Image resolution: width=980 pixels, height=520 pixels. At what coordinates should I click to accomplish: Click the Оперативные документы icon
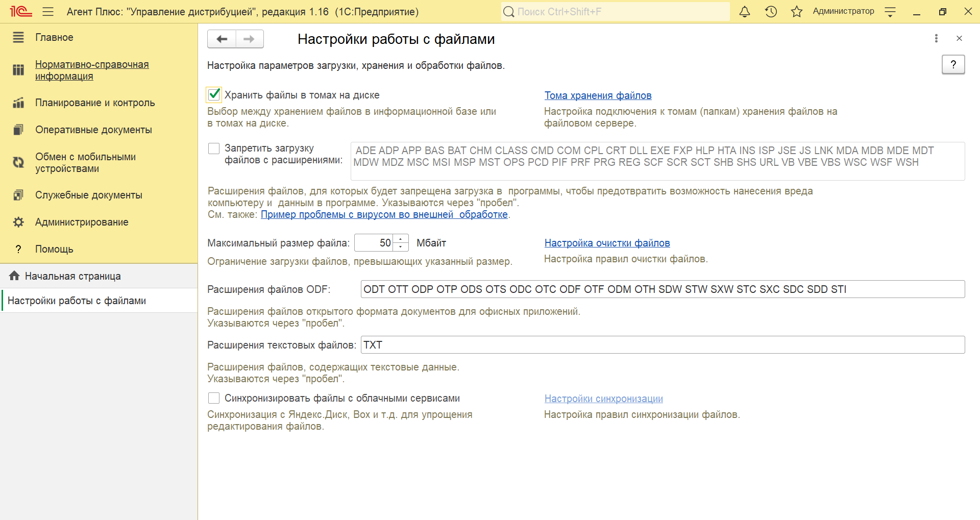(18, 130)
